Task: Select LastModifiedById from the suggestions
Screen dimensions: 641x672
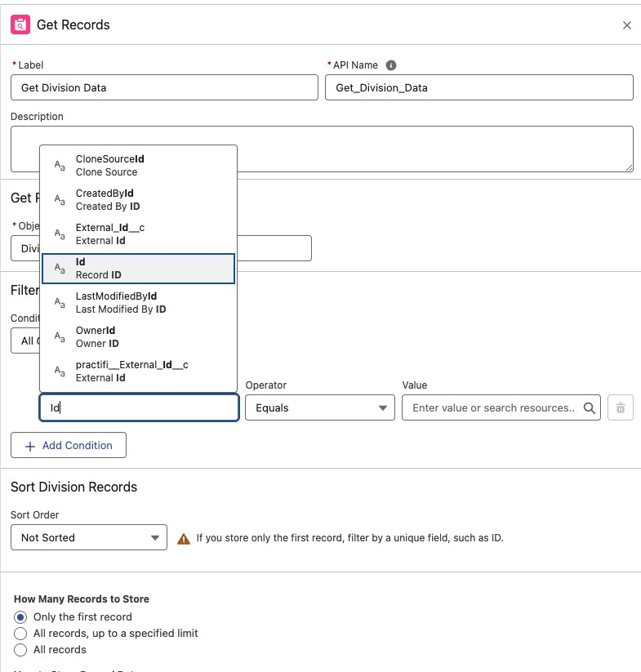Action: [x=138, y=303]
